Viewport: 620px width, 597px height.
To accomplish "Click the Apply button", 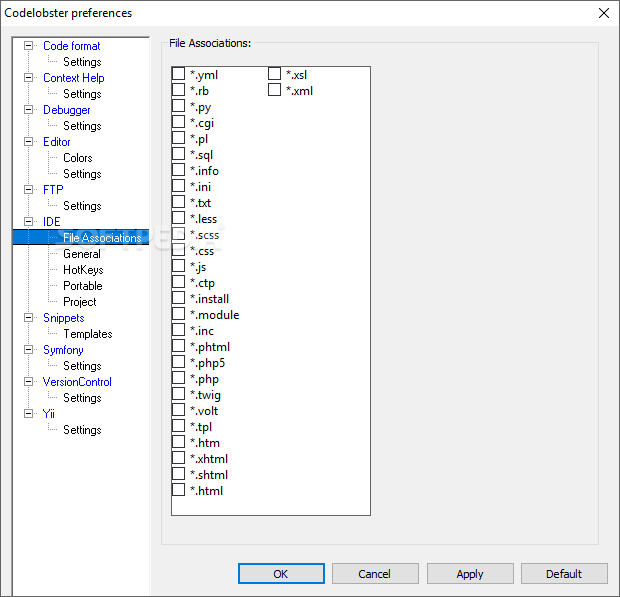I will (x=470, y=574).
